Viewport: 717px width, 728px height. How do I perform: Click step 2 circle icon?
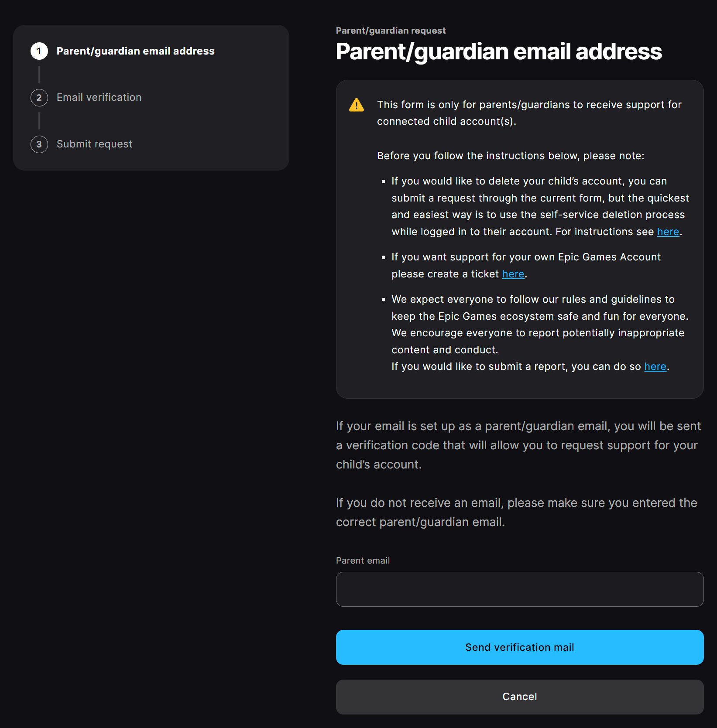(39, 97)
